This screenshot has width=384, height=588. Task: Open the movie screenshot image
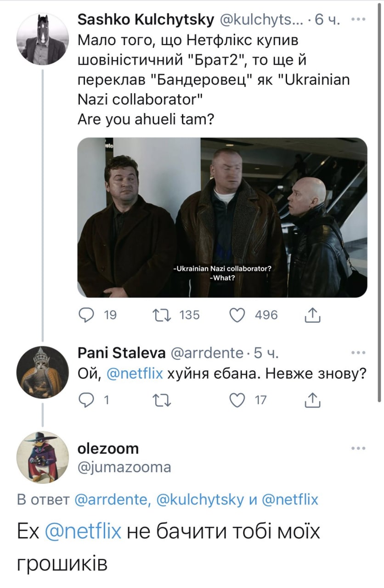(222, 217)
